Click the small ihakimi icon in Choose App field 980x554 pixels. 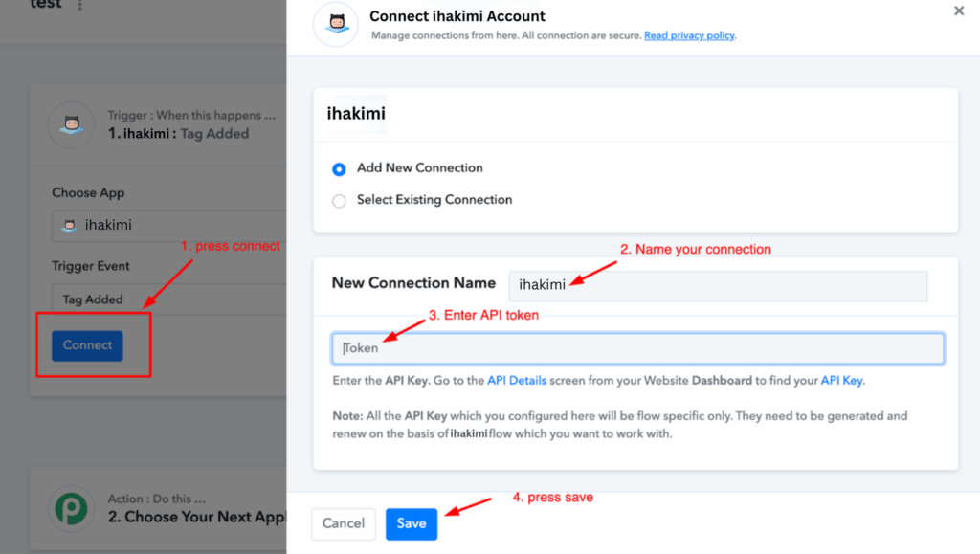click(69, 226)
